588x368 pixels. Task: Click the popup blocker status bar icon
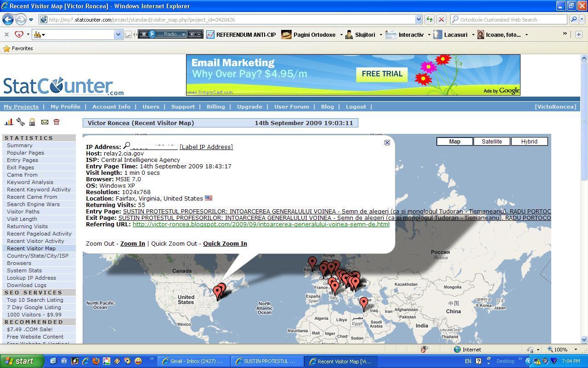[x=424, y=350]
